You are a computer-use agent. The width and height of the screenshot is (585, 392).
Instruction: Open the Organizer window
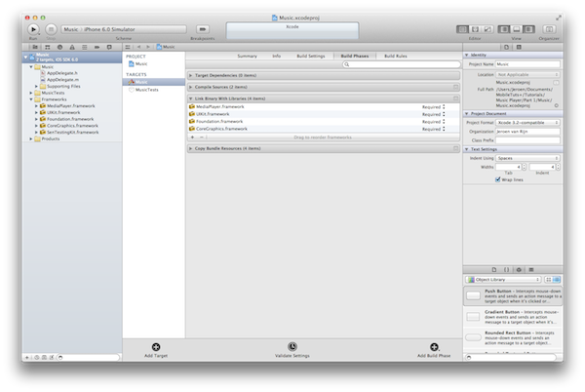549,29
